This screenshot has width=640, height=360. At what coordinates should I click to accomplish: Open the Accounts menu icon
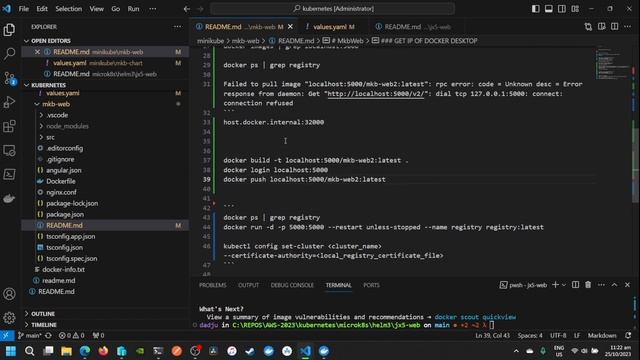click(9, 294)
